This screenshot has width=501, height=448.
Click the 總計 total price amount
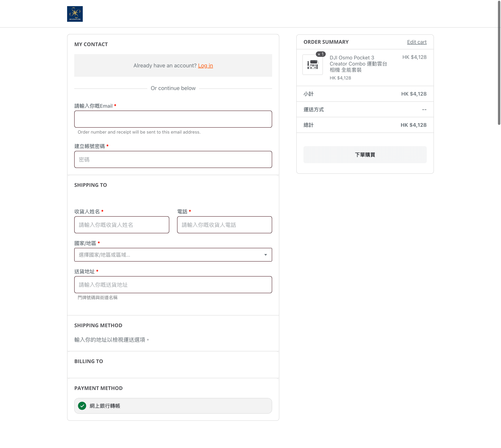coord(413,125)
